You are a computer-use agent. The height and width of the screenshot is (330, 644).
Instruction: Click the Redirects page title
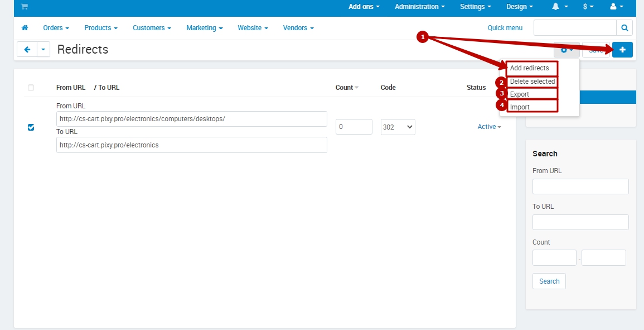tap(83, 49)
